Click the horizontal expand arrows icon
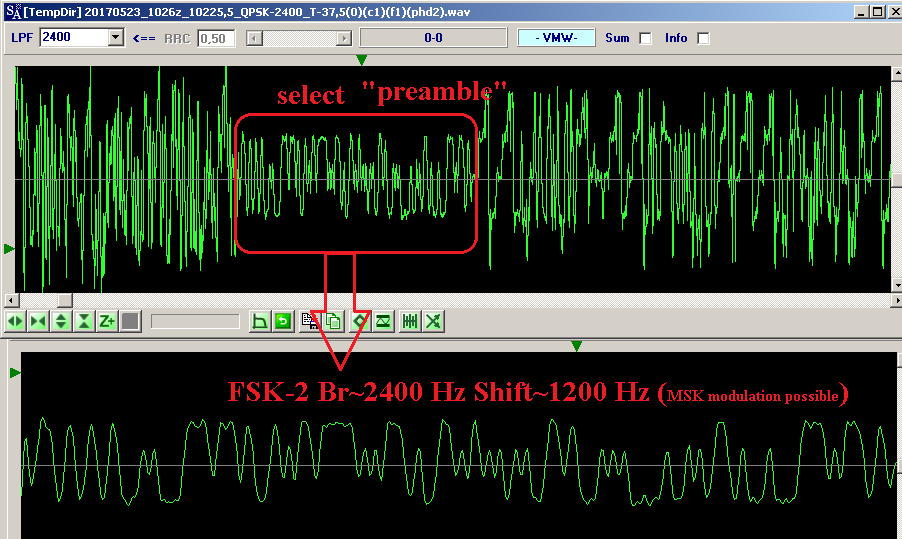The width and height of the screenshot is (902, 539). pos(16,321)
